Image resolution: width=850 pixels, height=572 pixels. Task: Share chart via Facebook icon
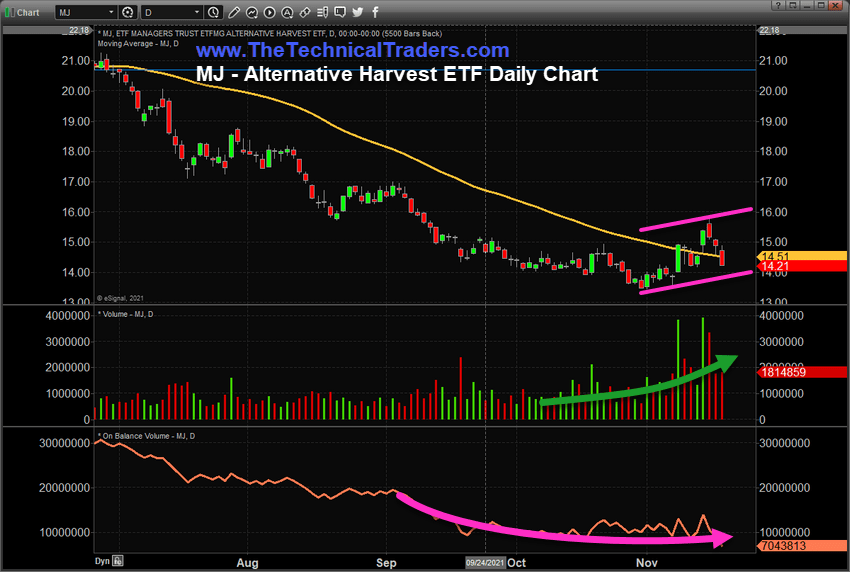[x=375, y=12]
